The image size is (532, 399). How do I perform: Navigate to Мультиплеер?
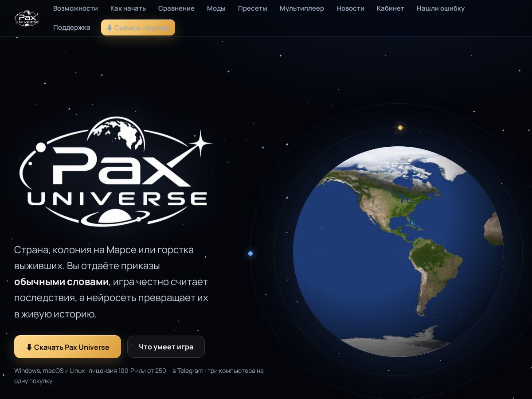pos(302,8)
